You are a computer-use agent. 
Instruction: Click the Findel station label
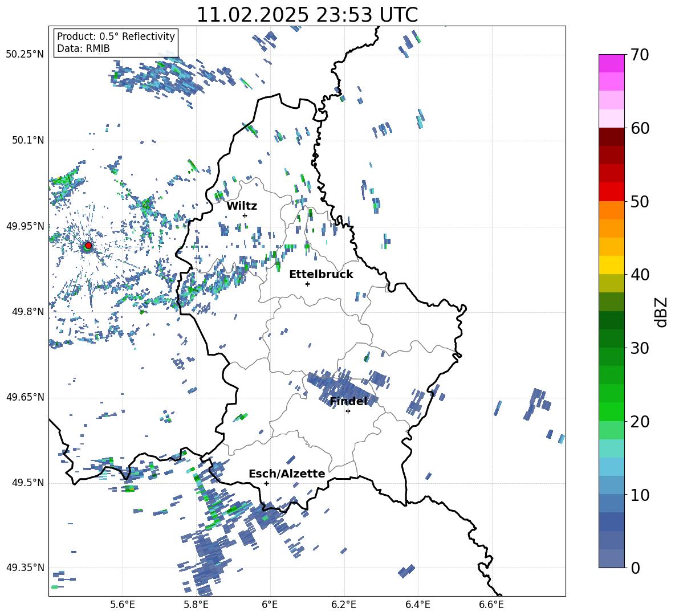348,401
